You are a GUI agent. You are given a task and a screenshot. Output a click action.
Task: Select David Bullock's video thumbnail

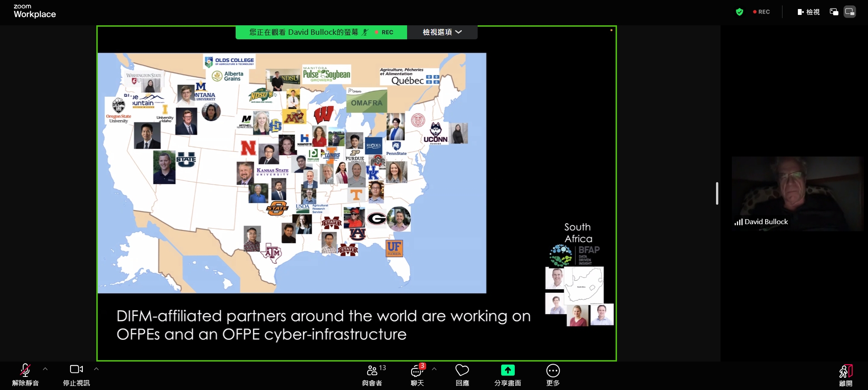coord(797,194)
